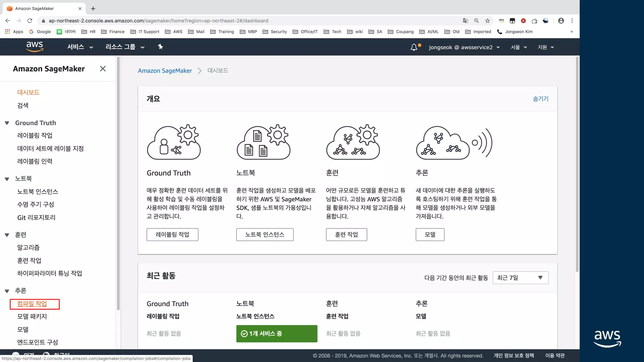The width and height of the screenshot is (644, 362).
Task: Expand the 서비스 services menu
Action: pos(80,47)
